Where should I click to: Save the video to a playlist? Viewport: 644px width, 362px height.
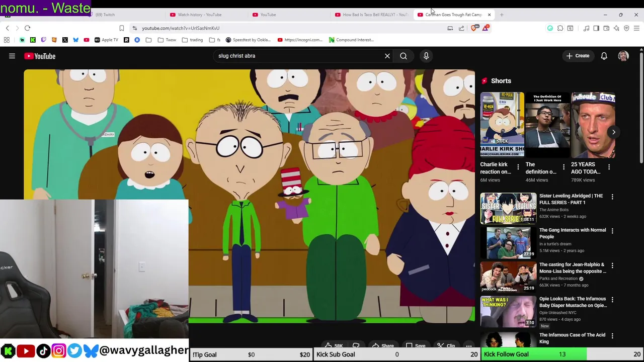[416, 345]
